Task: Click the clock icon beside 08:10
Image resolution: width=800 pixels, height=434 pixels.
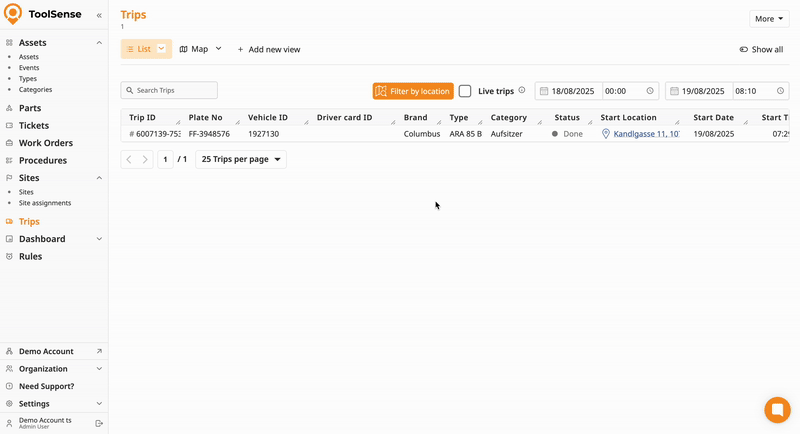Action: click(781, 91)
